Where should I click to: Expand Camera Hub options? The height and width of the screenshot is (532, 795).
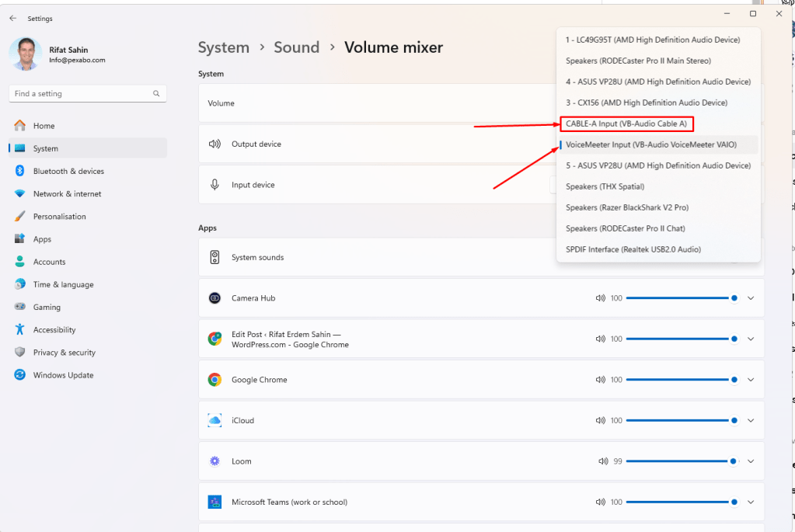(751, 298)
